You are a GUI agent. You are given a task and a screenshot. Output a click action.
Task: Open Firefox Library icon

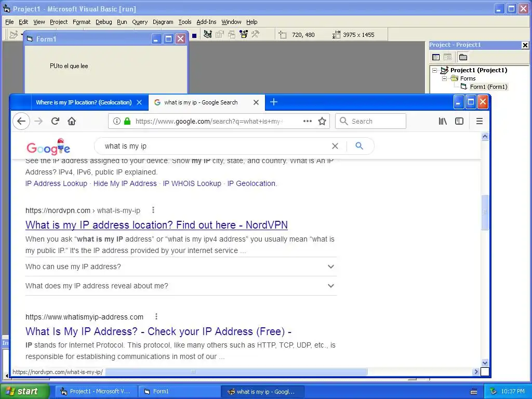coord(443,121)
